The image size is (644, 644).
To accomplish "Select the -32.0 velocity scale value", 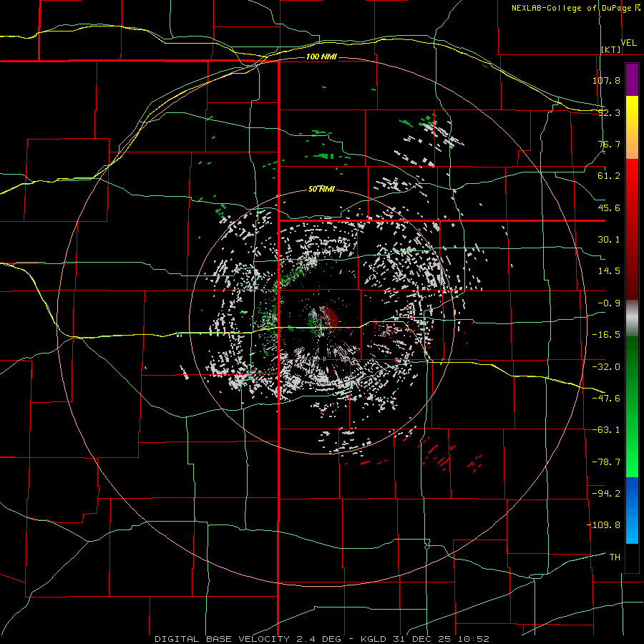I will [x=606, y=367].
